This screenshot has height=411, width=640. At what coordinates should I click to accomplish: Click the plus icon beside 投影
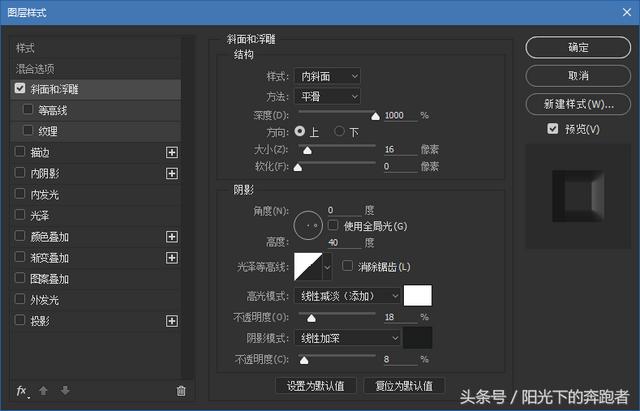[172, 321]
